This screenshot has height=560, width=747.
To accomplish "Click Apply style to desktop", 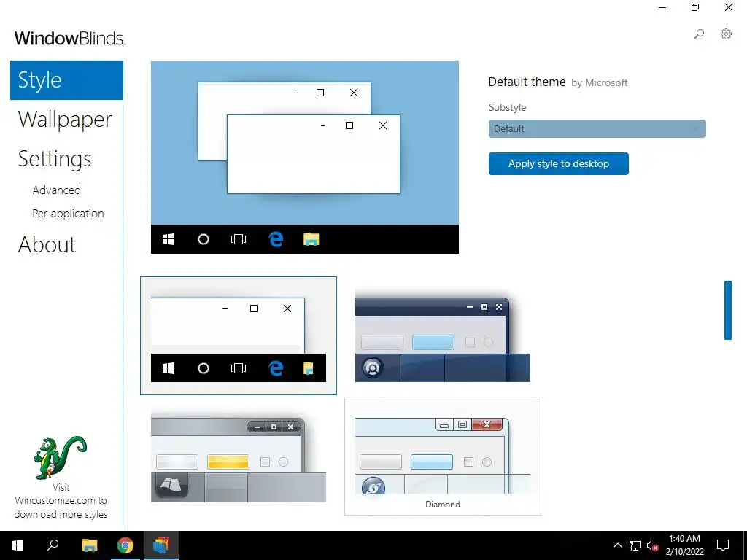I will (x=558, y=164).
